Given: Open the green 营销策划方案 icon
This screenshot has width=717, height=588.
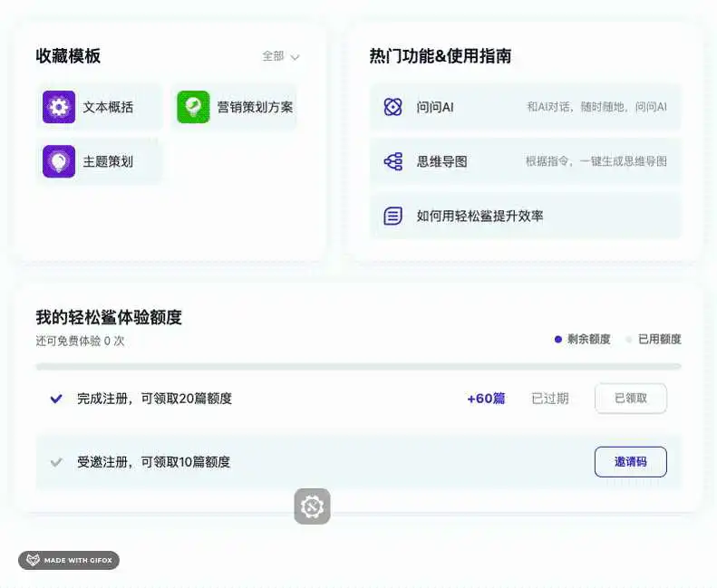Looking at the screenshot, I should point(193,107).
